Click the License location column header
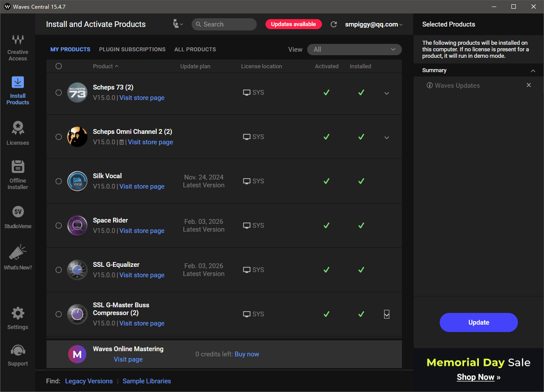The image size is (544, 392). click(262, 66)
